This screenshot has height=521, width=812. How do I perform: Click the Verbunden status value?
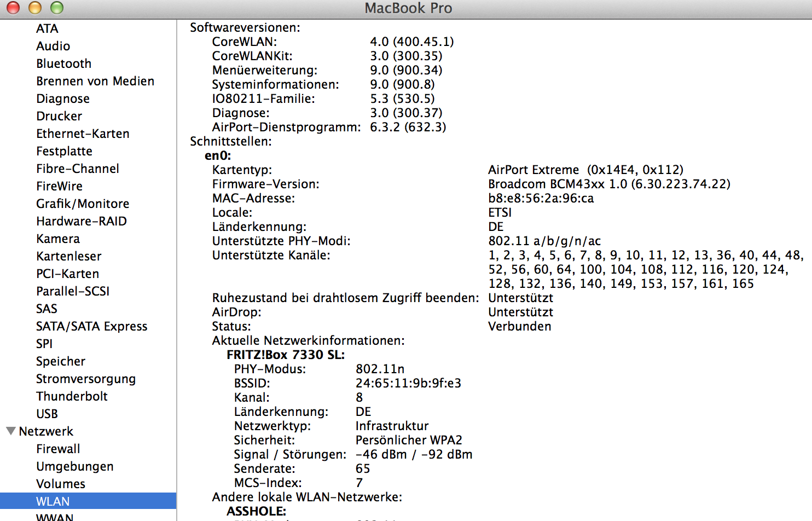click(x=520, y=326)
